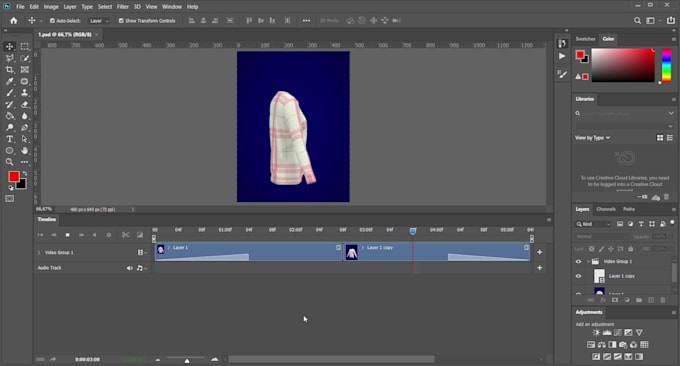This screenshot has width=680, height=366.
Task: Select the Eyedropper tool
Action: 10,81
